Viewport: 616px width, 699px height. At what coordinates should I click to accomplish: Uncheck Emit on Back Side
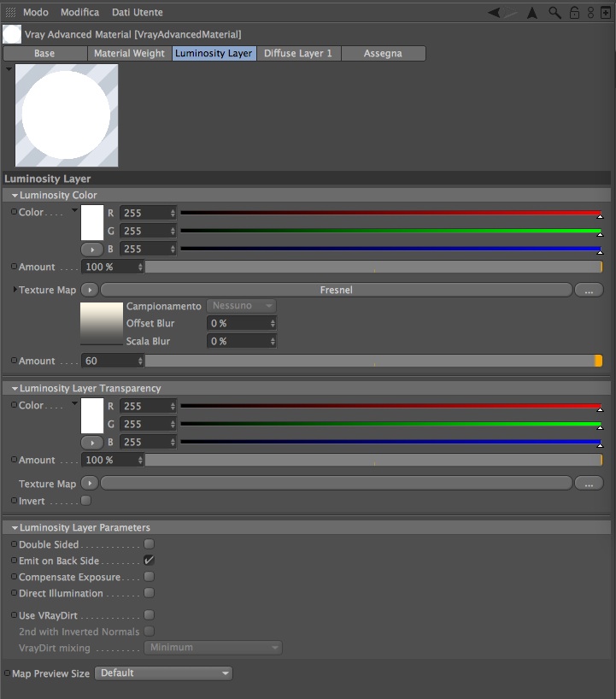pyautogui.click(x=150, y=561)
